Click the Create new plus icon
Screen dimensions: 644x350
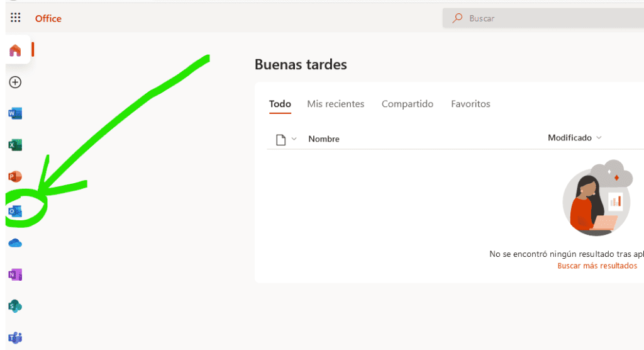[x=15, y=82]
